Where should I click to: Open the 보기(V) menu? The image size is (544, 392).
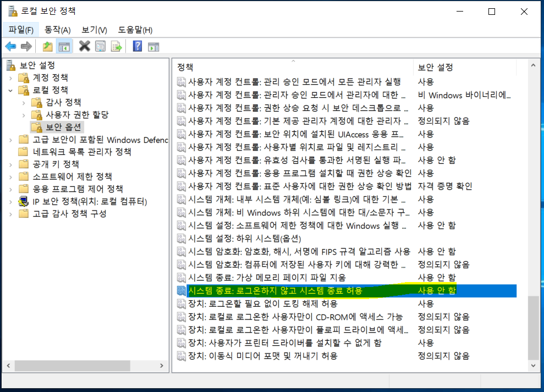[95, 30]
